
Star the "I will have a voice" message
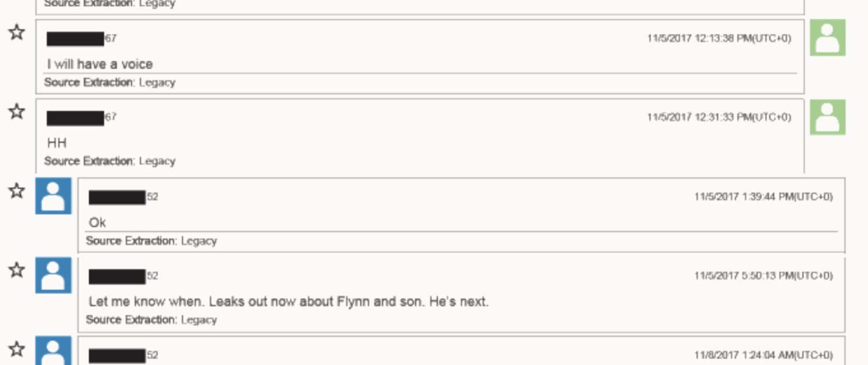coord(17,32)
